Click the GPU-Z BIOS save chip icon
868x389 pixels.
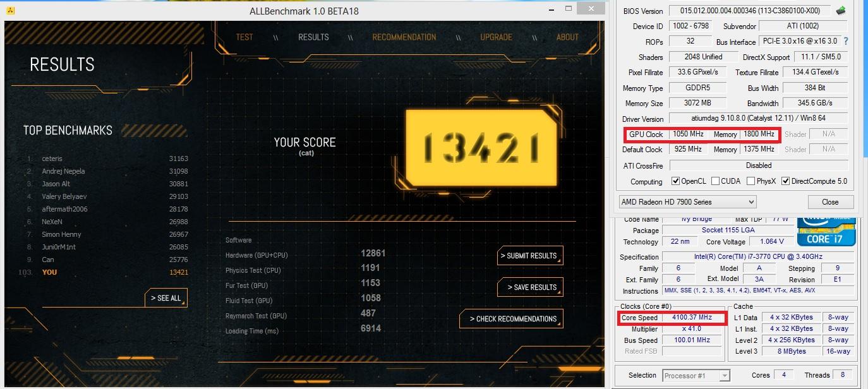click(x=841, y=11)
